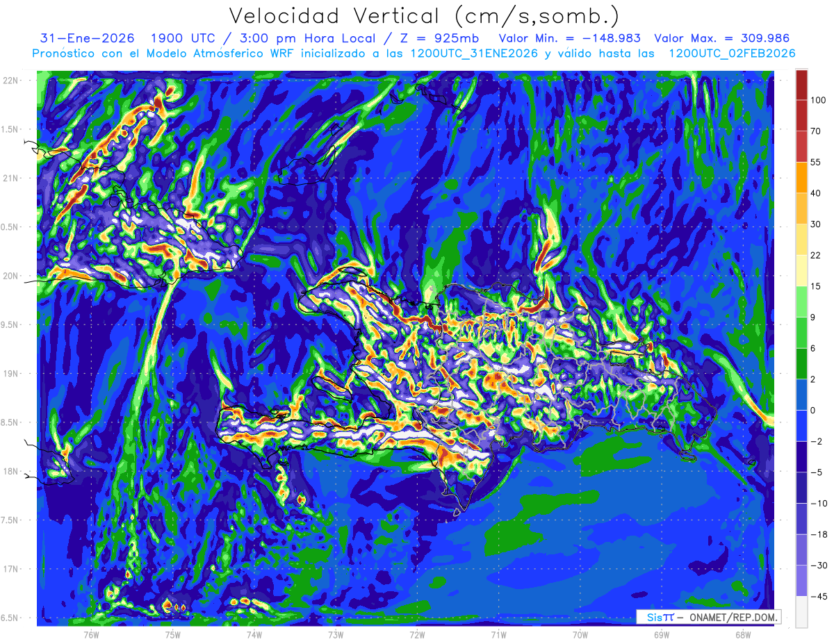Click the "Valor Max. = 309.986" readout

[721, 38]
